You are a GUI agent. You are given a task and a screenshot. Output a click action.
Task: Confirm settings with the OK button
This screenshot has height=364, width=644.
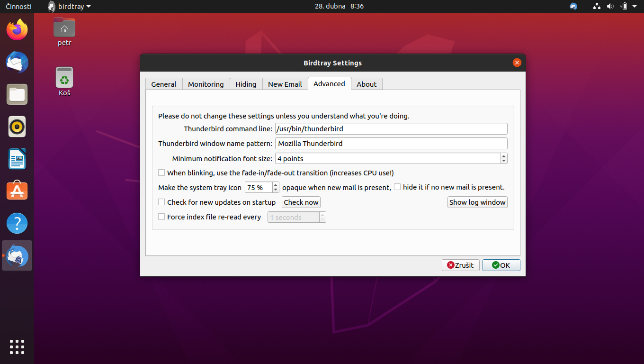pos(501,265)
